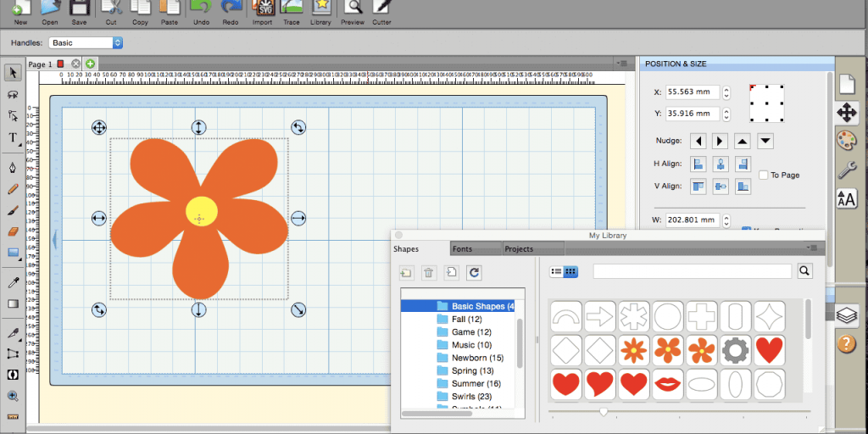Open the orange Help question icon
The width and height of the screenshot is (868, 434).
pyautogui.click(x=847, y=344)
